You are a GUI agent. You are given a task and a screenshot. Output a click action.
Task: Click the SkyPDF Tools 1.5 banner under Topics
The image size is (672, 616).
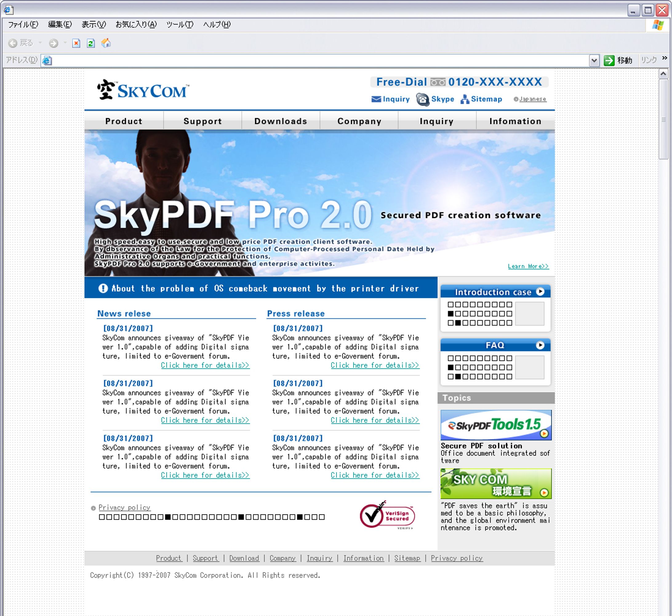496,425
